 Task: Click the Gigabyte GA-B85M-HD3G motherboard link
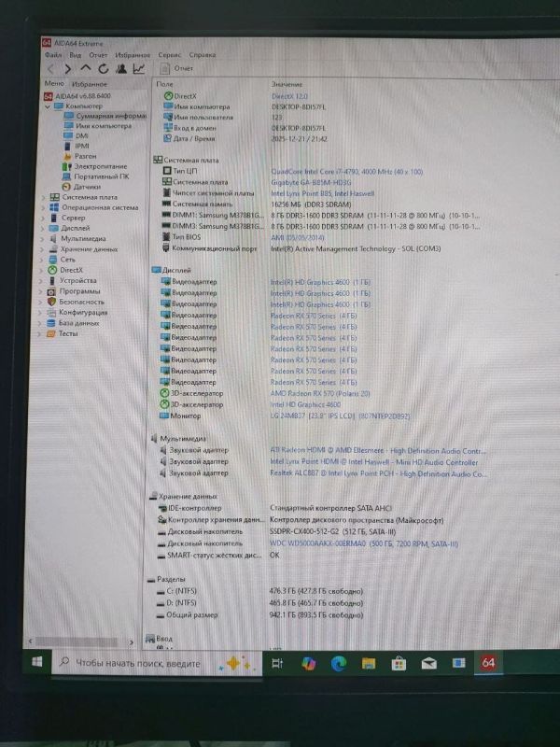click(x=312, y=183)
